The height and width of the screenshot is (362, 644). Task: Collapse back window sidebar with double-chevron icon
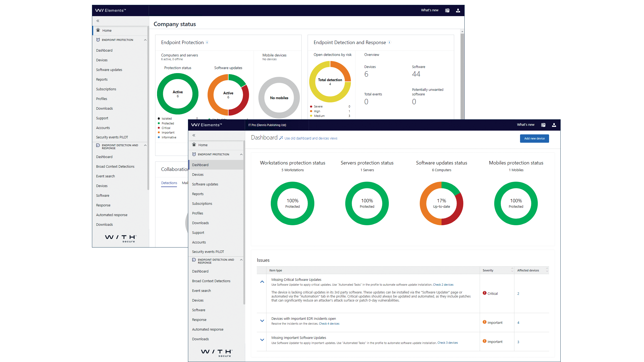(98, 21)
